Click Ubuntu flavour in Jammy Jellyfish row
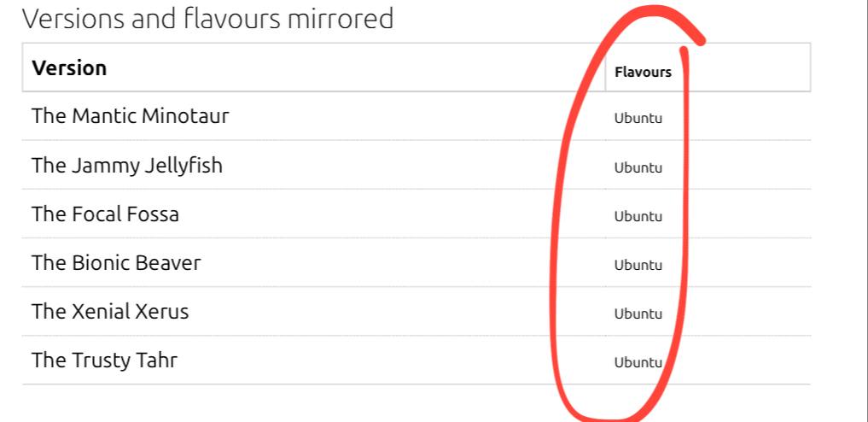 [x=638, y=167]
